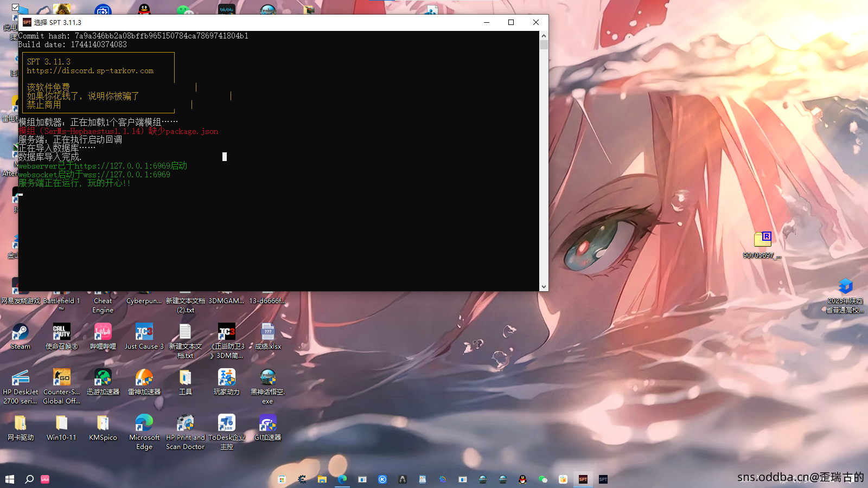Select the 2025年陕西省普通高校 desktop icon
This screenshot has width=868, height=488.
(845, 286)
